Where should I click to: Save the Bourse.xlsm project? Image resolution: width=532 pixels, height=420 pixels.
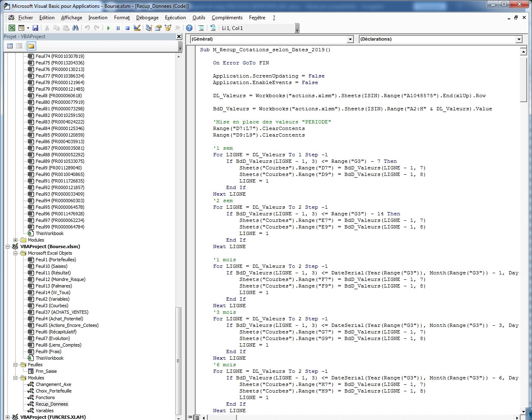pos(35,28)
